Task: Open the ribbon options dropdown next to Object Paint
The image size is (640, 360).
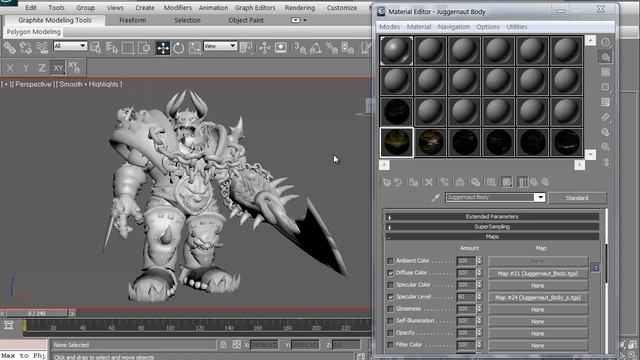Action: click(x=298, y=20)
